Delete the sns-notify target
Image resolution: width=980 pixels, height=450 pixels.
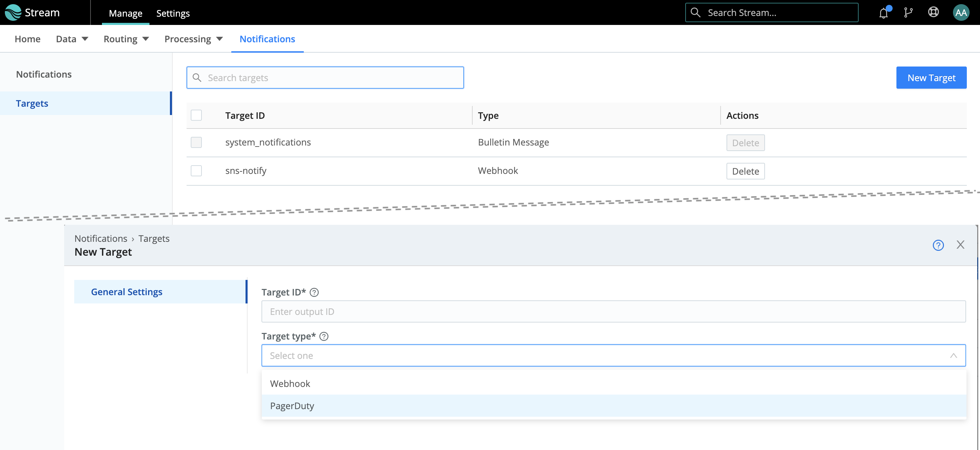click(745, 171)
